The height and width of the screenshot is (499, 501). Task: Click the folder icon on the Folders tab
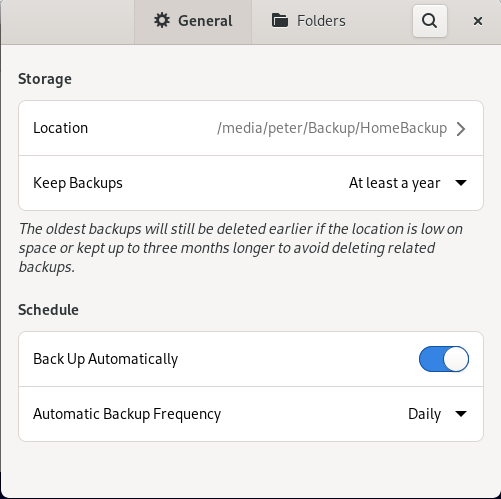pyautogui.click(x=280, y=21)
